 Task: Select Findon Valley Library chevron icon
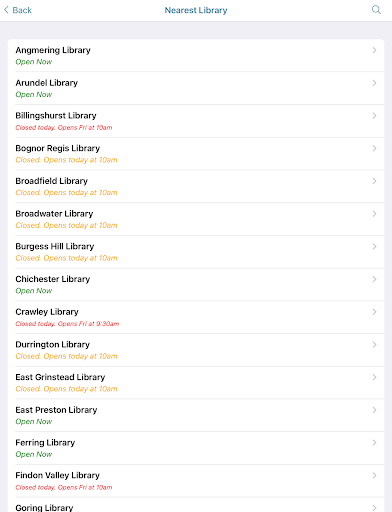coord(374,475)
